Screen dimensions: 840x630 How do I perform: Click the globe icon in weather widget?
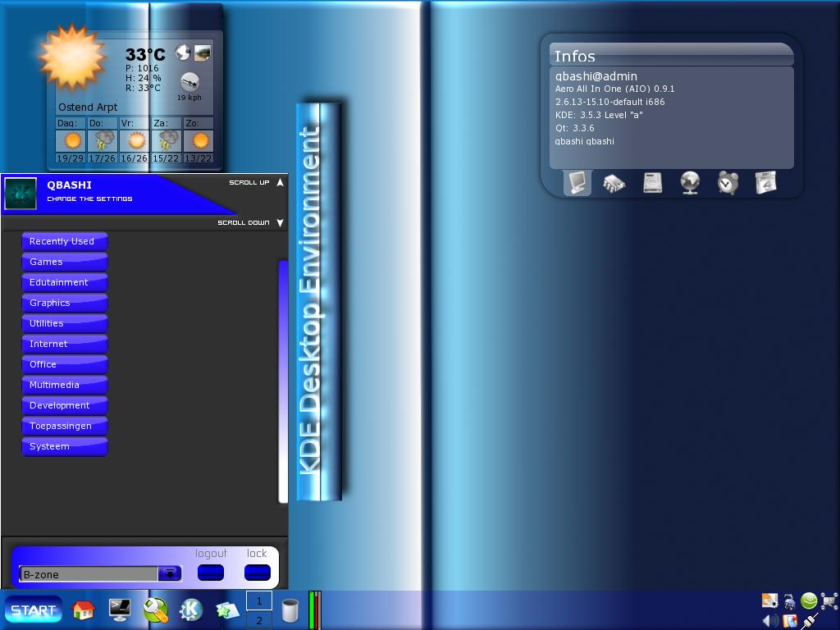[183, 52]
